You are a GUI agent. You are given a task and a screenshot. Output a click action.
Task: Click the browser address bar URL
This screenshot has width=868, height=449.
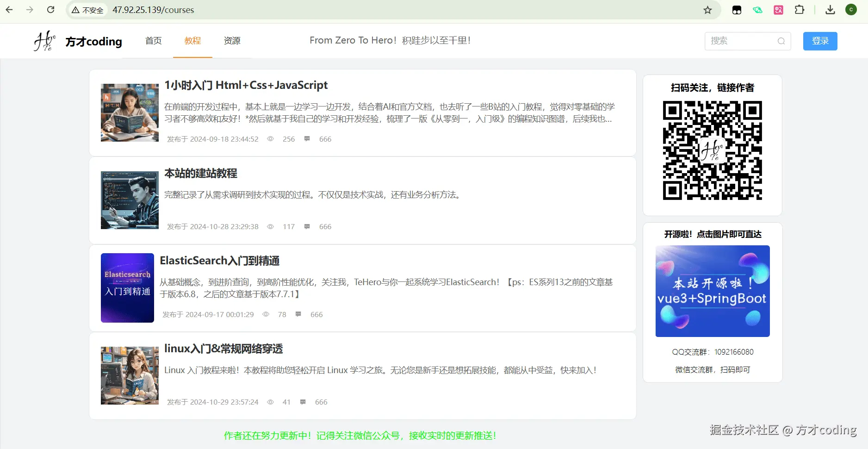tap(153, 10)
